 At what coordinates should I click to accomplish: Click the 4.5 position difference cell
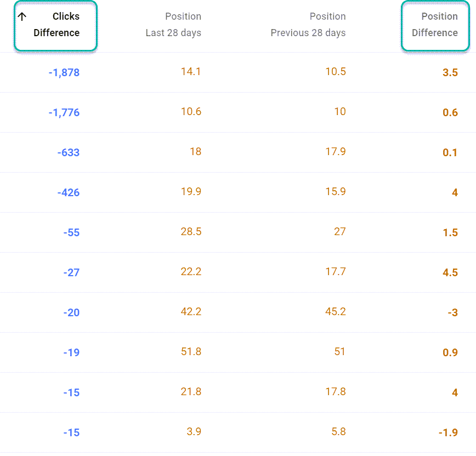point(450,272)
